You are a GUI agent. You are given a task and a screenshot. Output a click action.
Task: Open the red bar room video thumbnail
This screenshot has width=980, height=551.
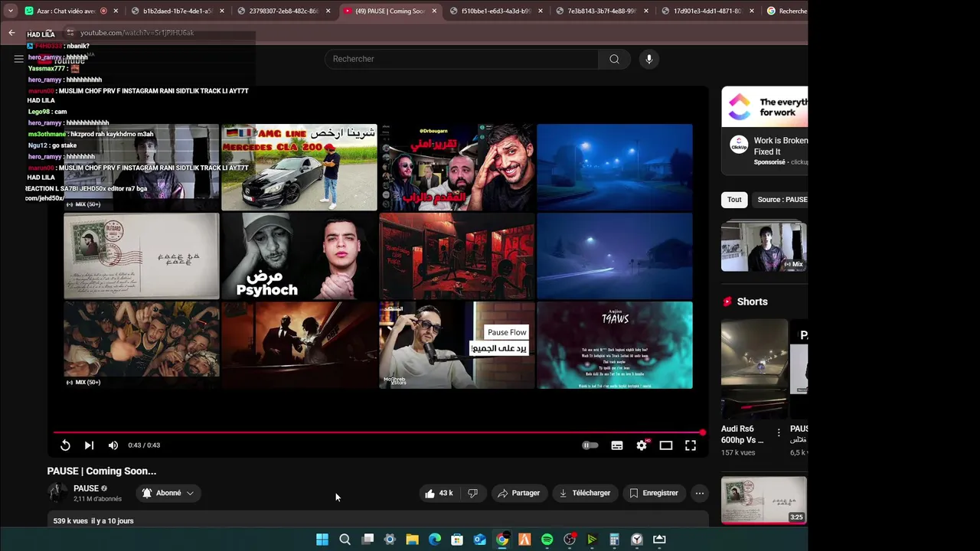point(457,256)
